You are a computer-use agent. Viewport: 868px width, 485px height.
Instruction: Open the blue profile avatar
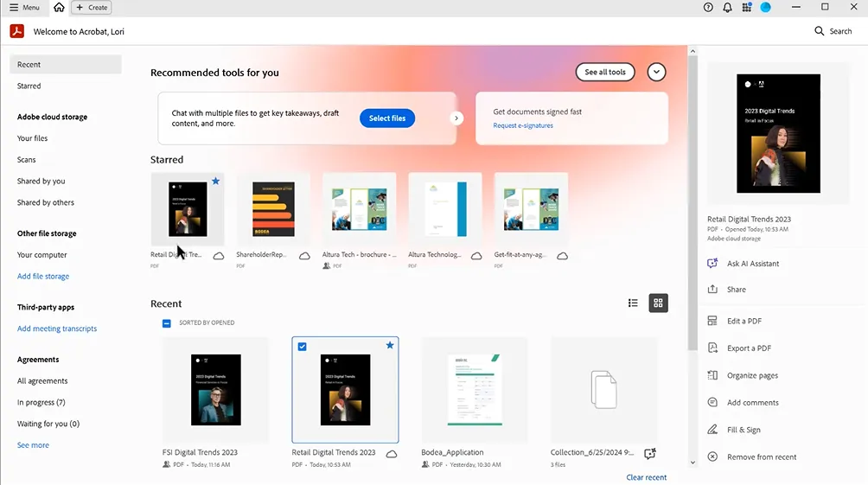tap(766, 7)
